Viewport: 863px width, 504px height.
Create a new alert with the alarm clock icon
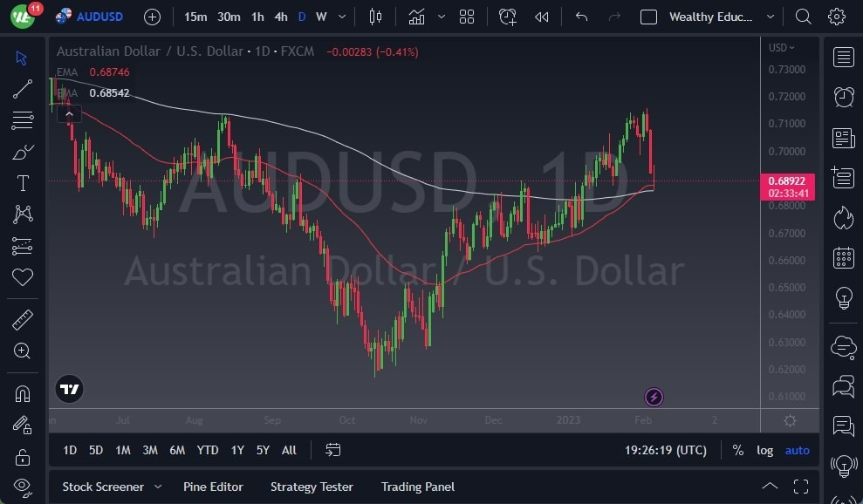point(508,17)
